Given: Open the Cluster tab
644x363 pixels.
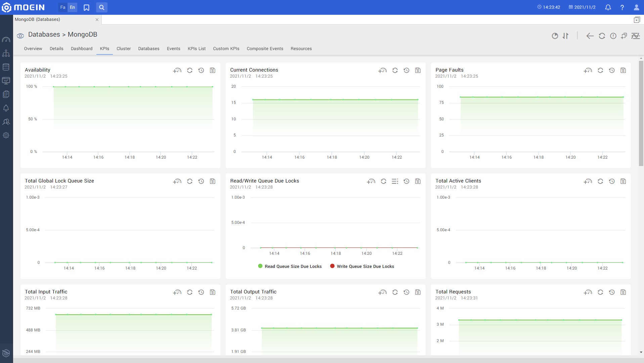Looking at the screenshot, I should (x=124, y=49).
